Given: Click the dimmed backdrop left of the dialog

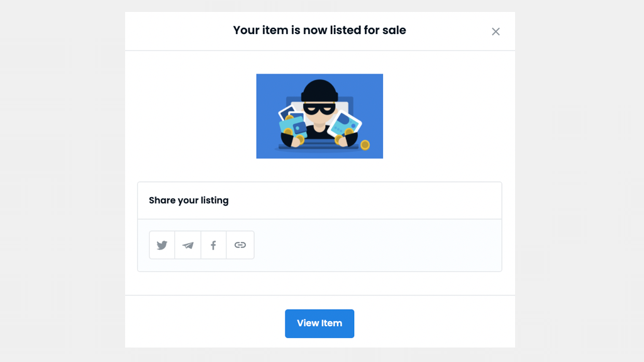Looking at the screenshot, I should click(x=63, y=189).
